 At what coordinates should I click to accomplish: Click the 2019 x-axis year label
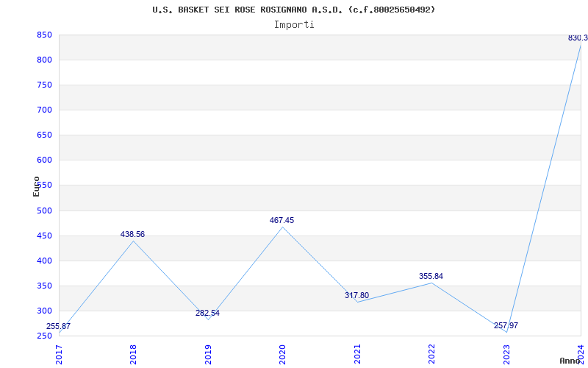(208, 355)
